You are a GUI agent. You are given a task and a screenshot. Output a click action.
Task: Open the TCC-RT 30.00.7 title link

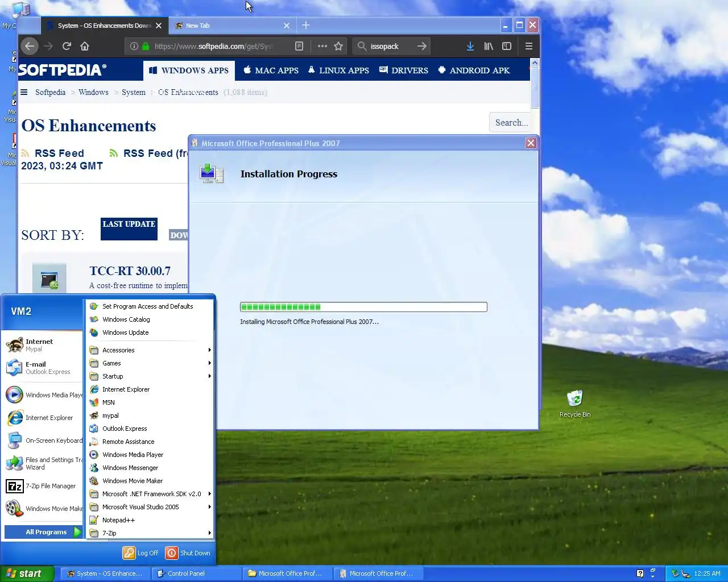click(130, 271)
